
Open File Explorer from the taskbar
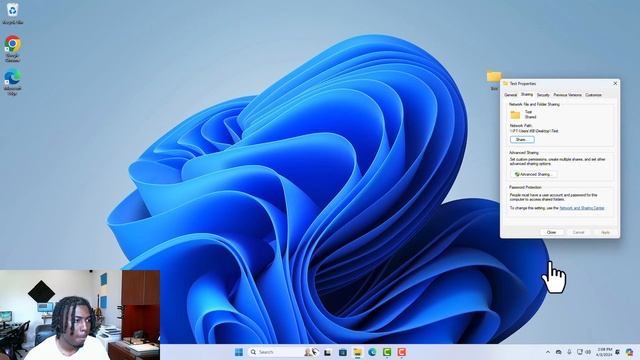tap(358, 352)
